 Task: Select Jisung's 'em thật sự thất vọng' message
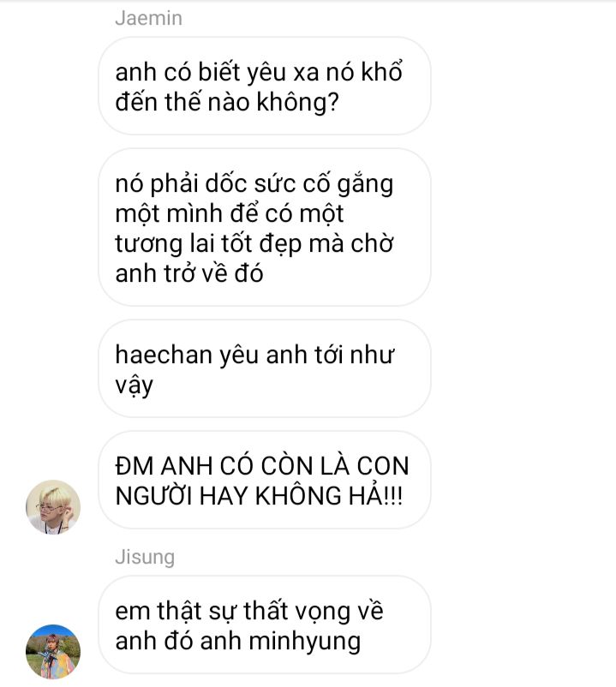click(x=264, y=624)
